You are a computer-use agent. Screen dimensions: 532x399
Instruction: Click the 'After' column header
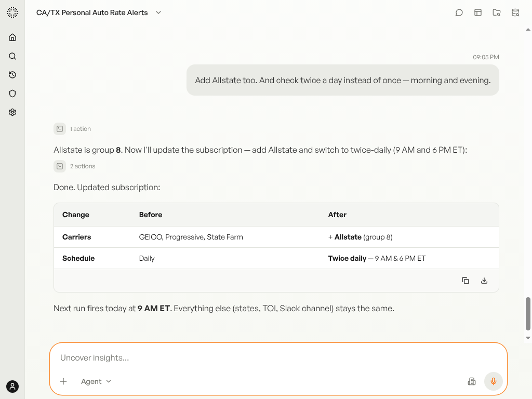tap(337, 215)
